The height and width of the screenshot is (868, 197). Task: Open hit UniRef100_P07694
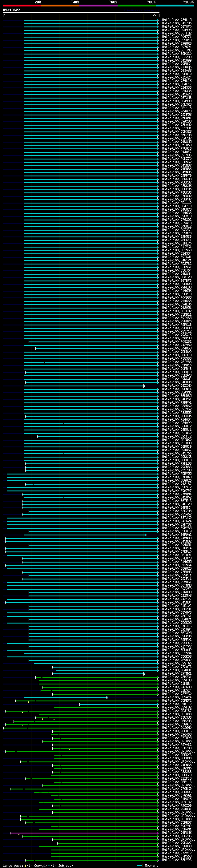pos(177,47)
